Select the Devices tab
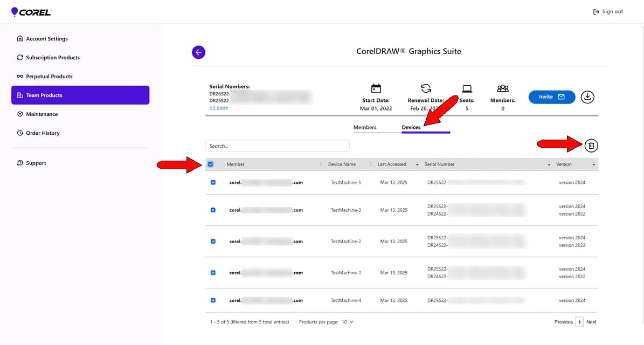This screenshot has height=345, width=644. (x=411, y=127)
